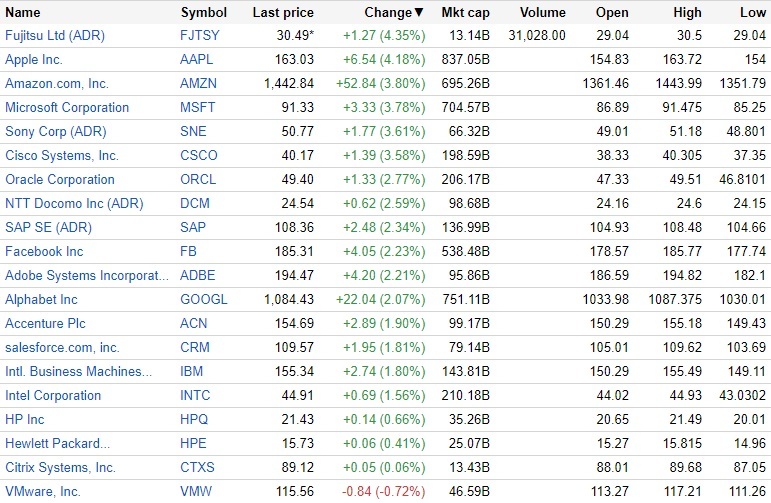Open the Apple Inc. stock page
This screenshot has width=771, height=503.
click(34, 60)
